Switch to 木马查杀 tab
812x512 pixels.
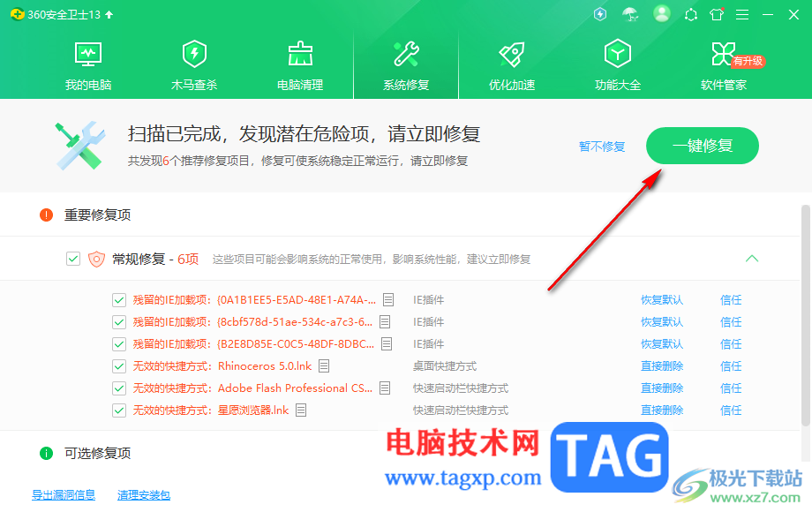tap(194, 65)
